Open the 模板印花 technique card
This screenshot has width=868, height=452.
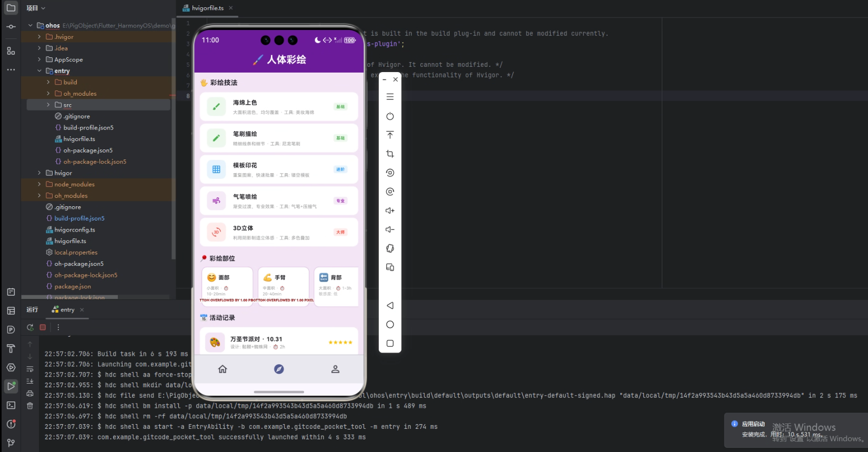coord(279,169)
